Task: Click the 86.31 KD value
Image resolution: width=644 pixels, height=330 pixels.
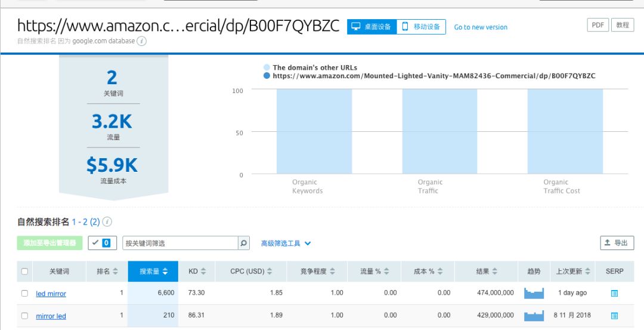Action: tap(196, 315)
